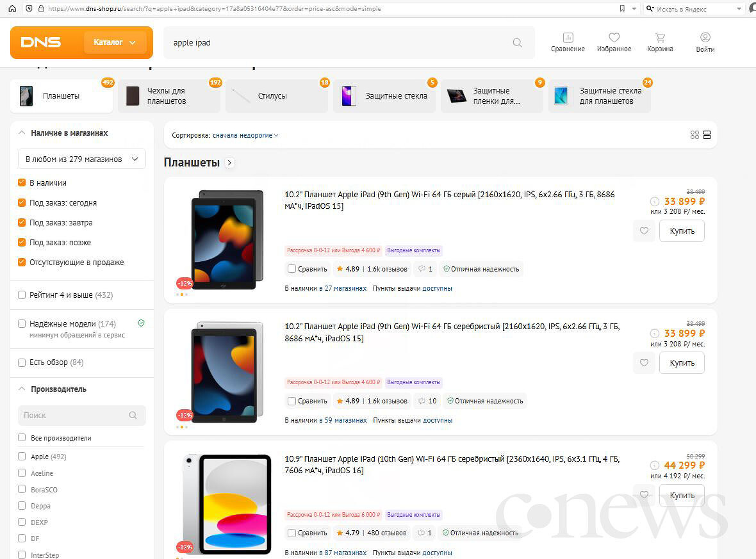
Task: Check Сравнить for silver iPad 9th Gen
Action: (292, 401)
